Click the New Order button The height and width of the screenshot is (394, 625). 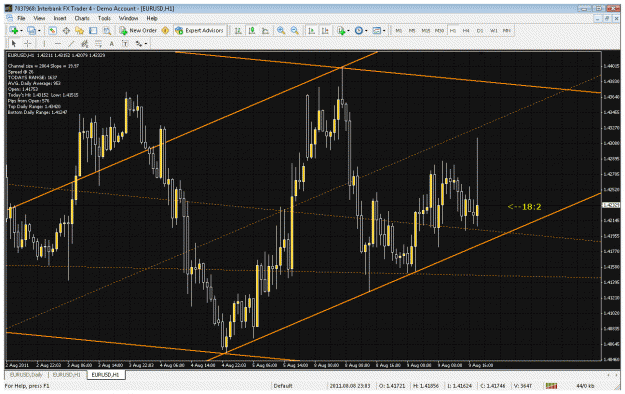138,31
